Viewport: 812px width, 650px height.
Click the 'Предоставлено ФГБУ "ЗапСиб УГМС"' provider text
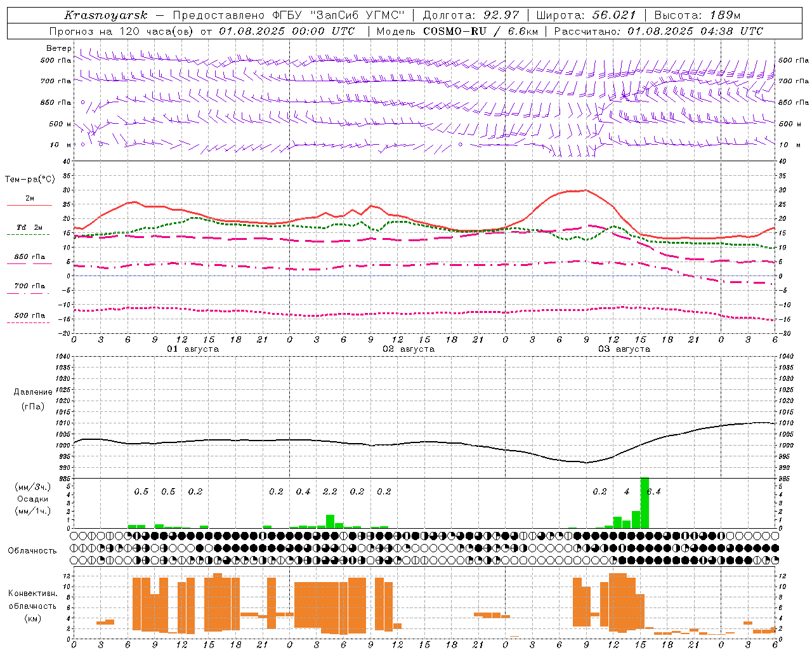289,15
